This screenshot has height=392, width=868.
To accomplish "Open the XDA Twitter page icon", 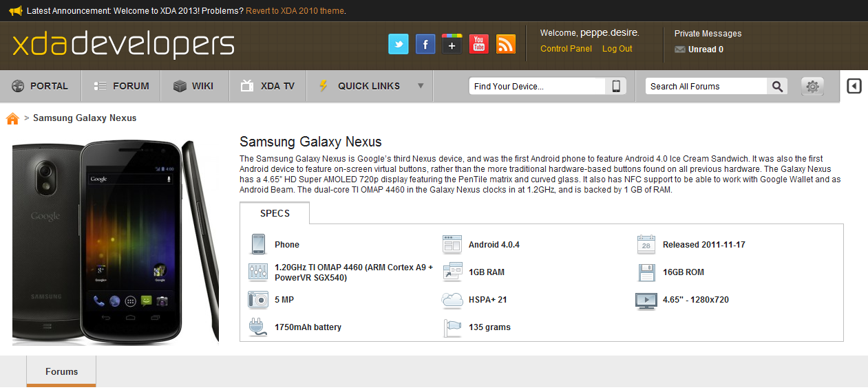I will pyautogui.click(x=399, y=44).
